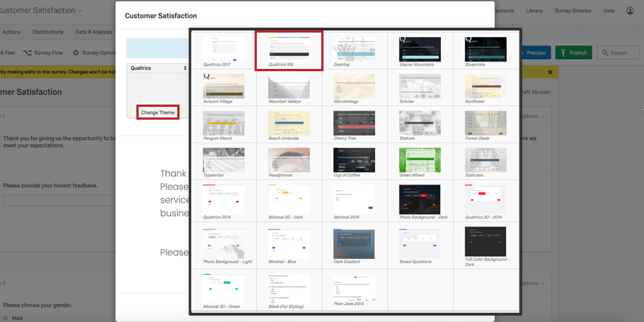Open the Qualtrics theme library dropdown

coord(158,68)
